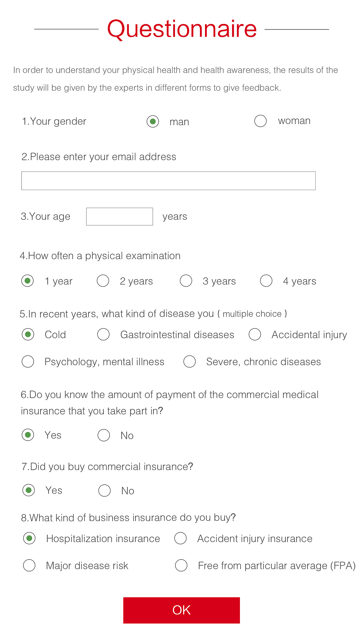Image resolution: width=364 pixels, height=628 pixels.
Task: Select Severe, chronic diseases option
Action: (x=189, y=361)
